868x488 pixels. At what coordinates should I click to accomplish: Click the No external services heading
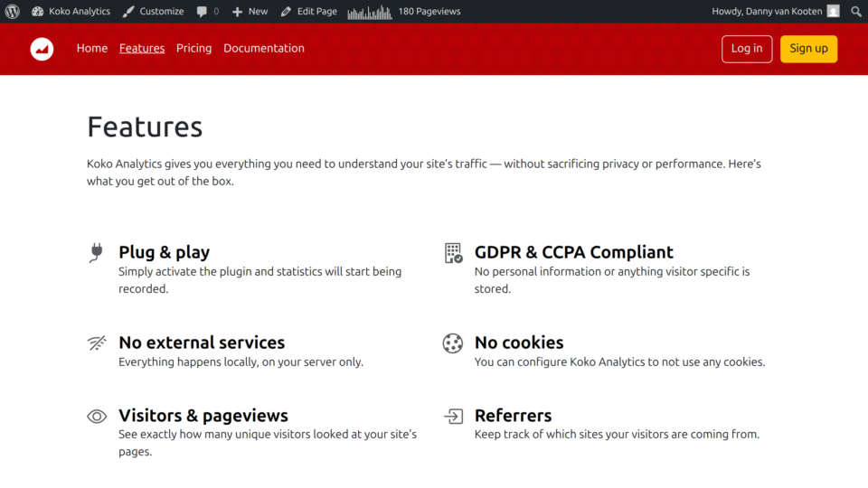click(202, 343)
